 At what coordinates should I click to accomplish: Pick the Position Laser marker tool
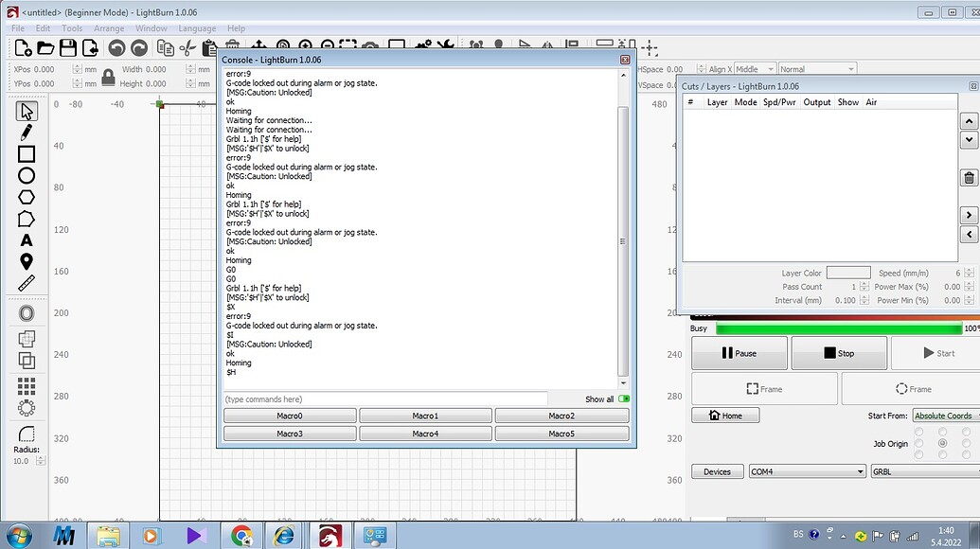(x=27, y=262)
